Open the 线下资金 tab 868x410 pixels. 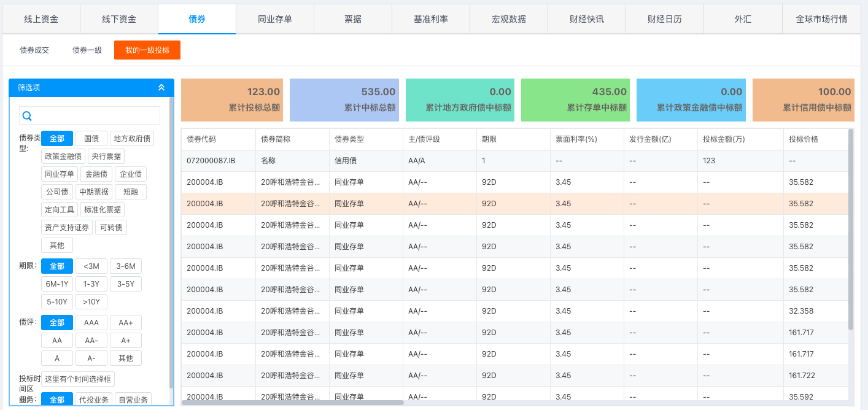pos(119,19)
